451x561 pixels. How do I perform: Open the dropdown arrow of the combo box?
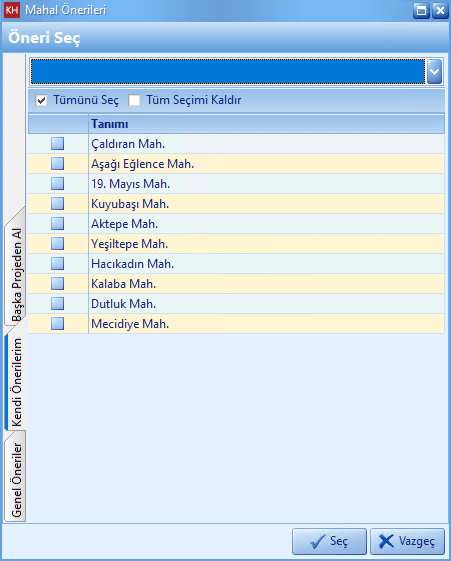click(434, 72)
